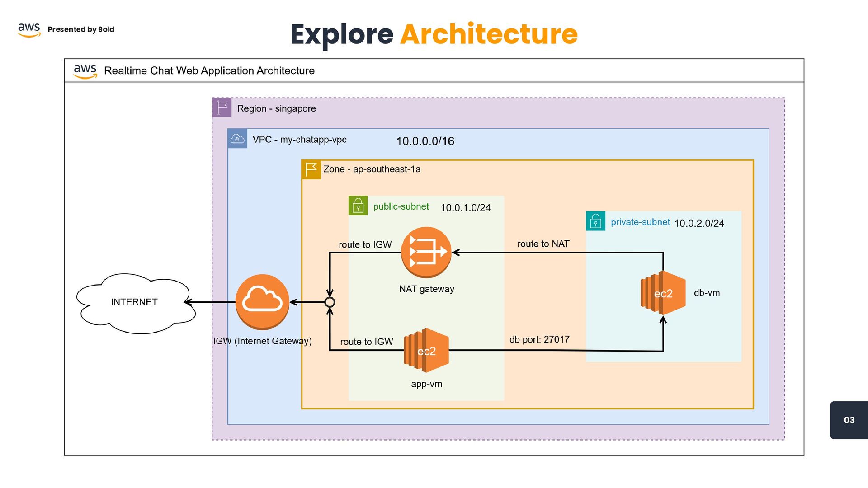Screen dimensions: 868x488
Task: Click the Internet Gateway cloud icon
Action: pyautogui.click(x=262, y=301)
